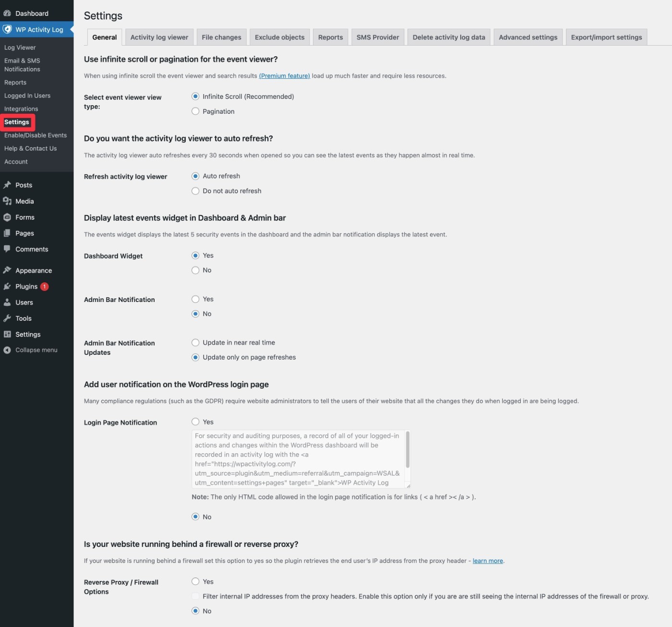This screenshot has height=627, width=672.
Task: Set Admin Bar Notification to No
Action: (x=195, y=314)
